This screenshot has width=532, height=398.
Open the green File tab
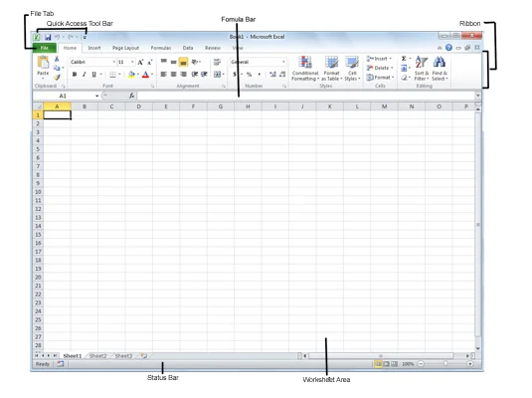pyautogui.click(x=45, y=48)
